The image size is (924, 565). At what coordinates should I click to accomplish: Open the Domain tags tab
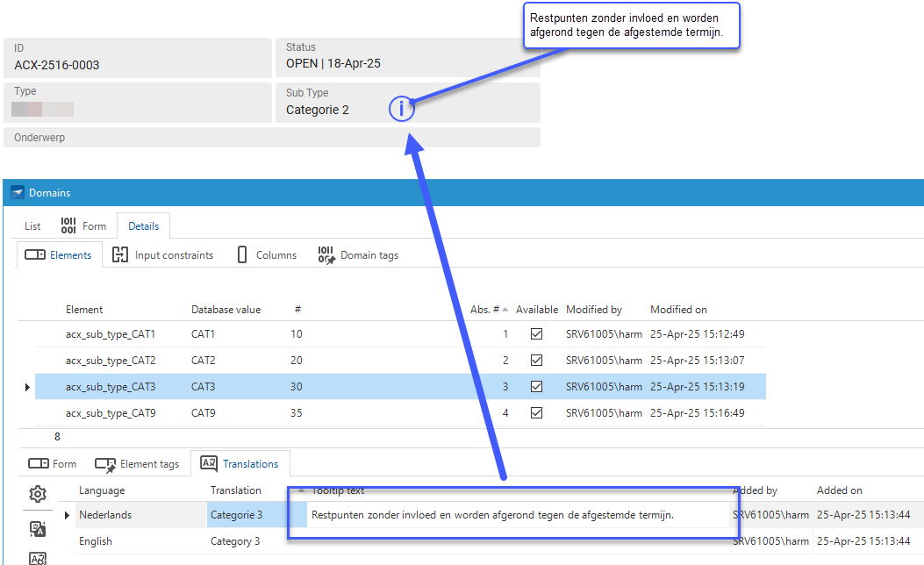[358, 254]
